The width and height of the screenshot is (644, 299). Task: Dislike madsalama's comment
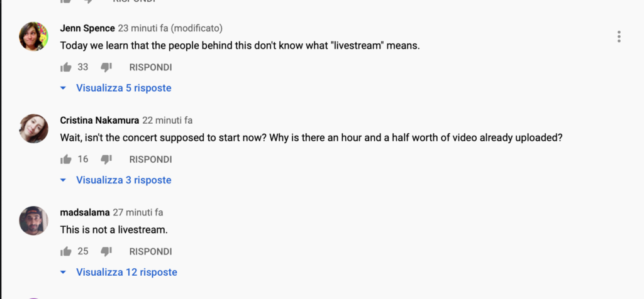pyautogui.click(x=106, y=251)
